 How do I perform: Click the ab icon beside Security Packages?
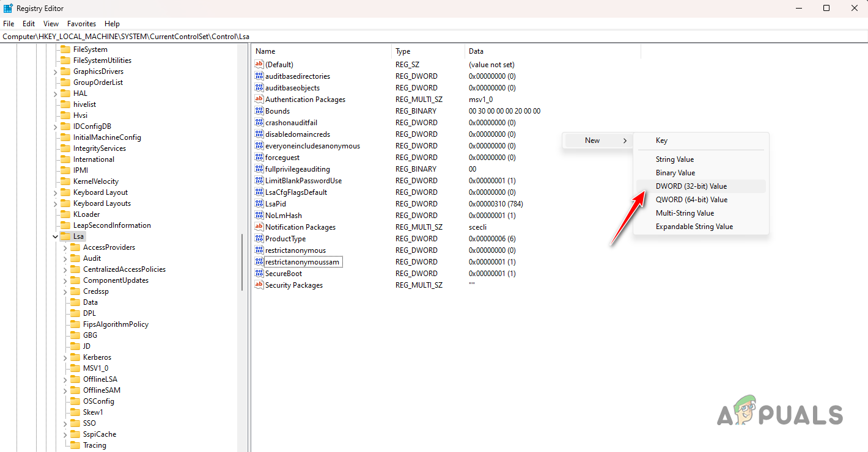click(259, 285)
